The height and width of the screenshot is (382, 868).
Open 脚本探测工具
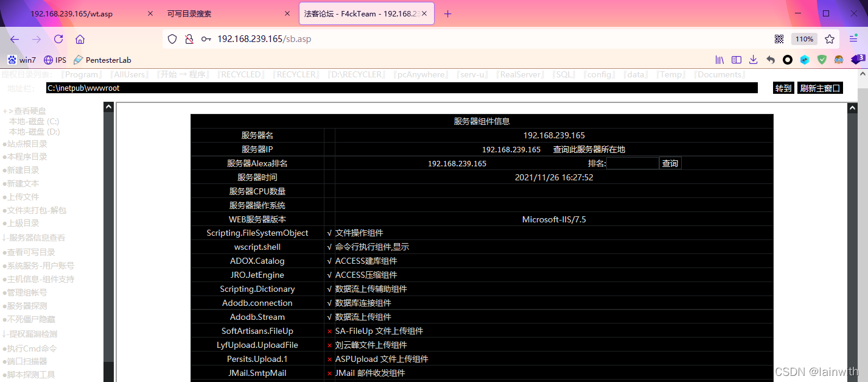click(29, 375)
